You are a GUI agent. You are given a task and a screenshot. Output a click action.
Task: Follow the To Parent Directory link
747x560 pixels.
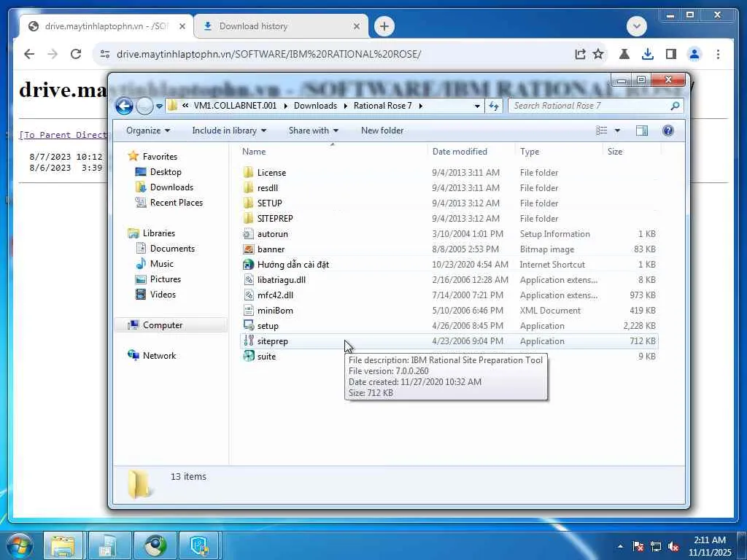64,135
